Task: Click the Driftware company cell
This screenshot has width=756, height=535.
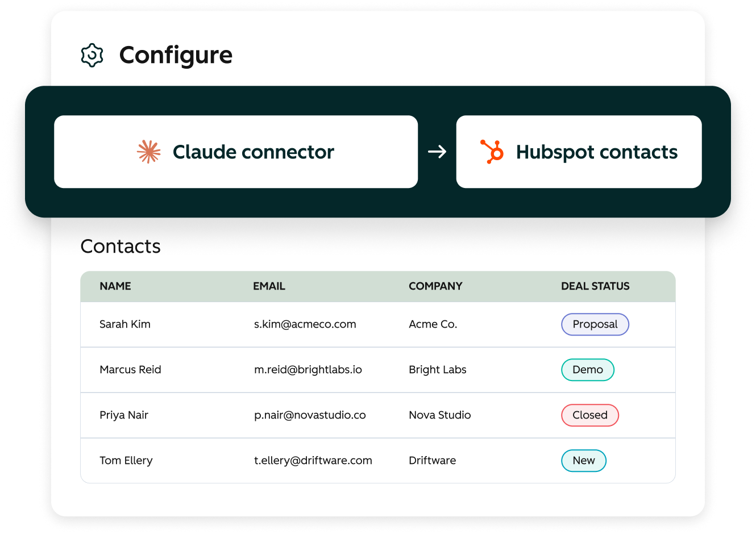Action: click(x=433, y=461)
